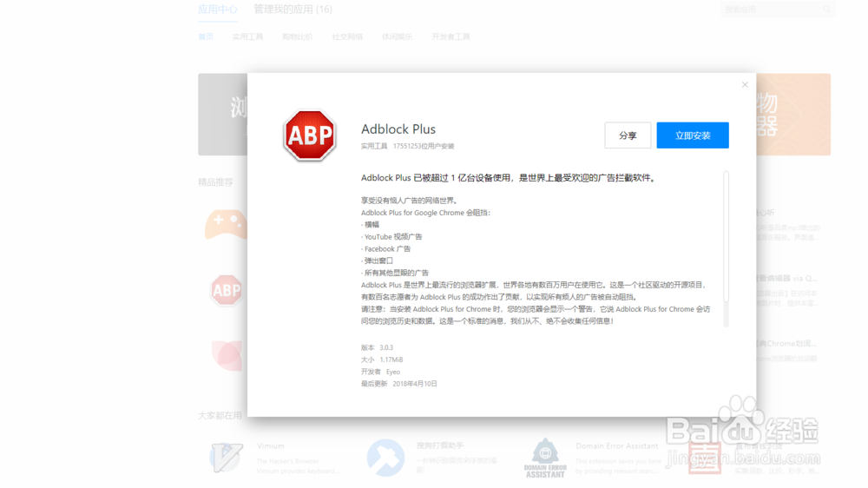Open the 搜狗打假助手 hammer icon
868x488 pixels.
click(x=385, y=458)
